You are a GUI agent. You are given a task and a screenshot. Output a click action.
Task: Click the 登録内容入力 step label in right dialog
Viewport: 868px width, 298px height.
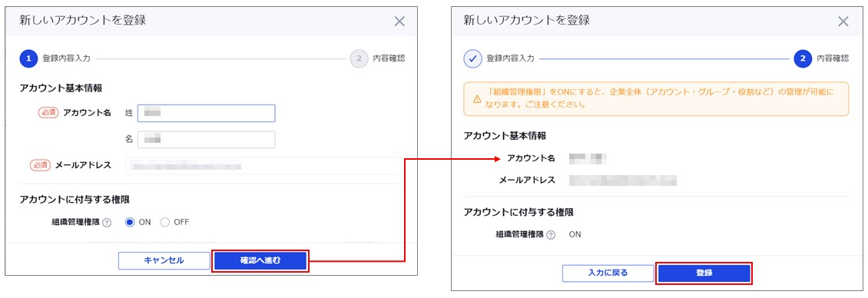pos(510,58)
